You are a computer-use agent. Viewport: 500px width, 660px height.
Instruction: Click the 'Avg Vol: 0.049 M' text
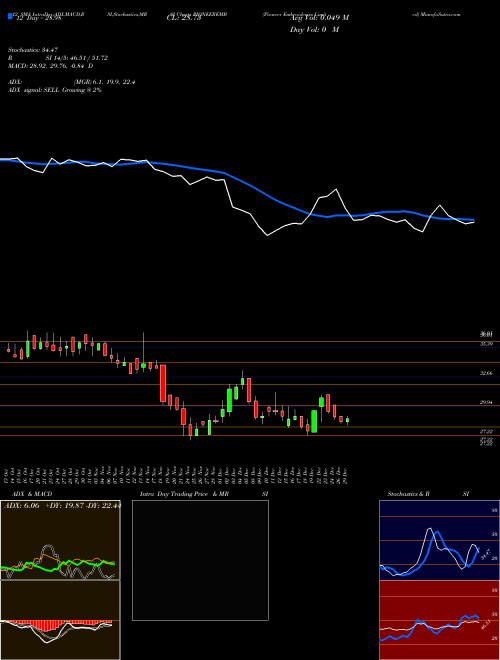click(x=319, y=18)
